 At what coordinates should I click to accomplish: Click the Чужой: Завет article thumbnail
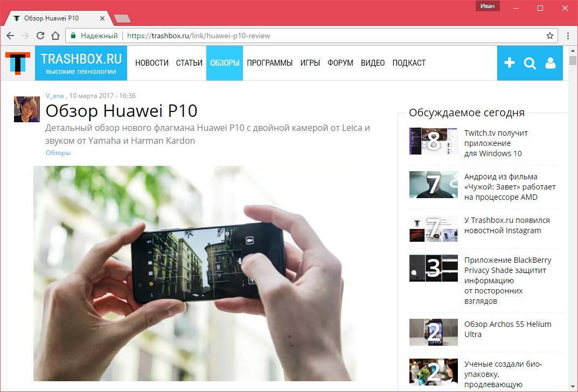[434, 185]
